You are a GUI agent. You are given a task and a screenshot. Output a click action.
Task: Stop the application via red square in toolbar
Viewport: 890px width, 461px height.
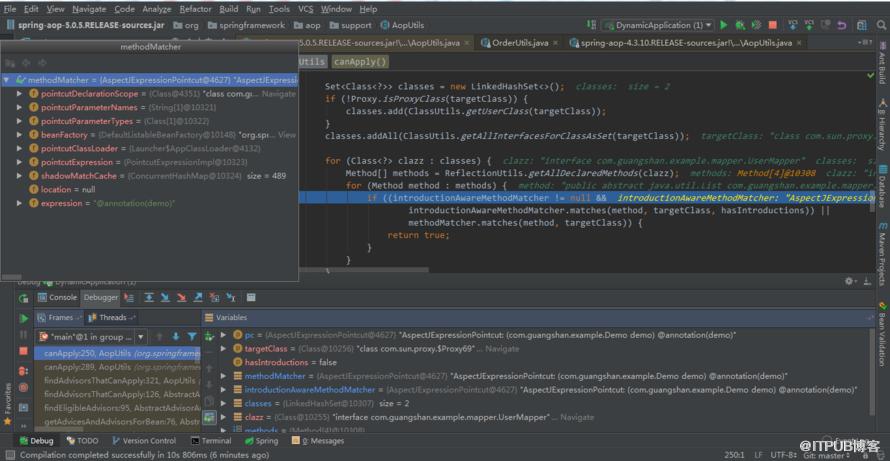click(x=773, y=25)
